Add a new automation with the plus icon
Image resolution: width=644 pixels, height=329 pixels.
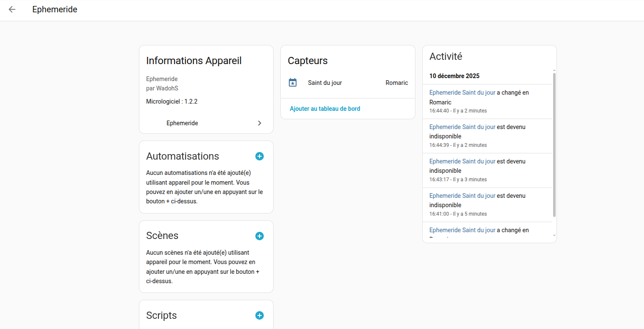point(260,156)
